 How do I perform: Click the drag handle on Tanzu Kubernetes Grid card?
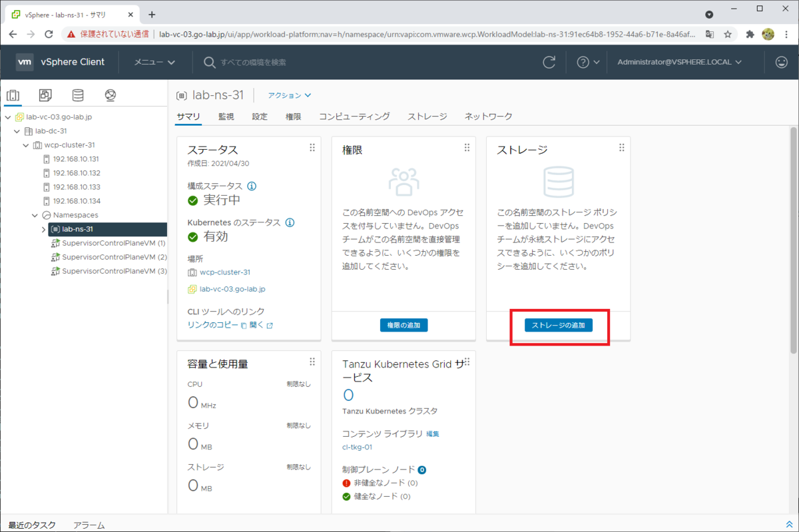click(x=467, y=362)
